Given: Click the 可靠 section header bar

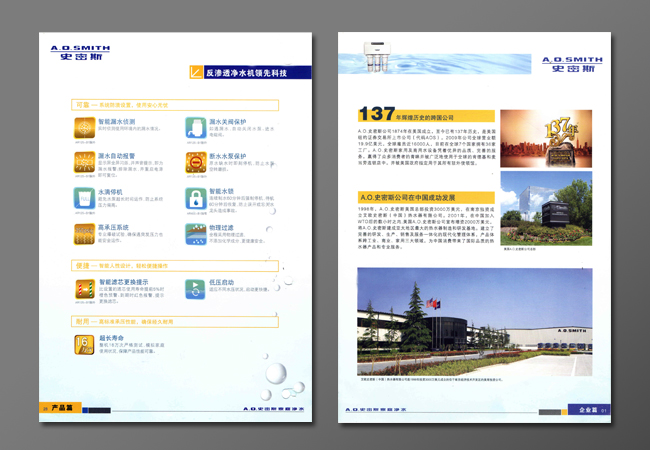Looking at the screenshot, I should pos(175,105).
